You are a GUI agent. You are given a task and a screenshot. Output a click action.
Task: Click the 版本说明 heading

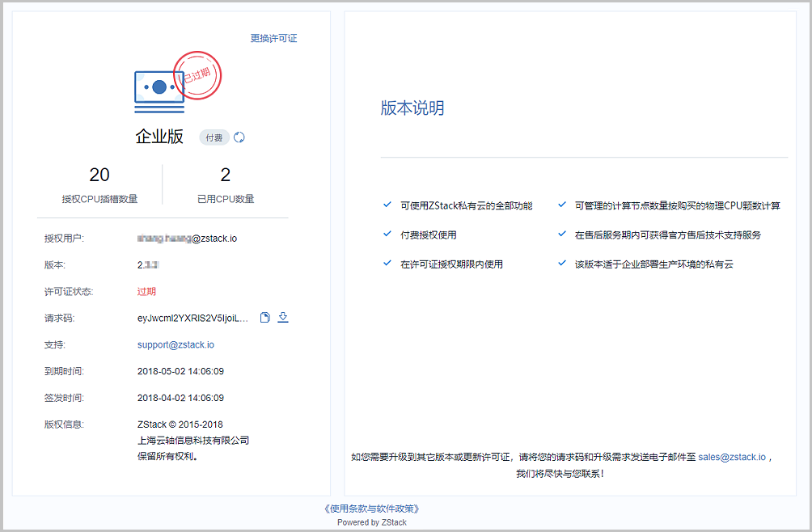point(412,108)
